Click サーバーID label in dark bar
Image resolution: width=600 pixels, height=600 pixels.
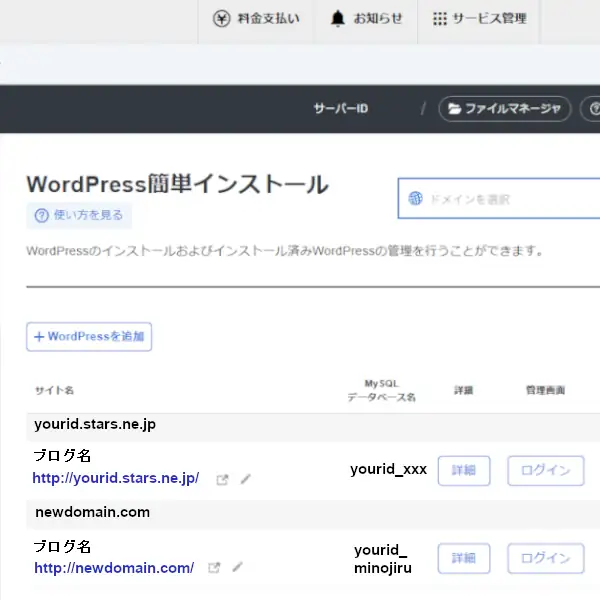(x=341, y=109)
